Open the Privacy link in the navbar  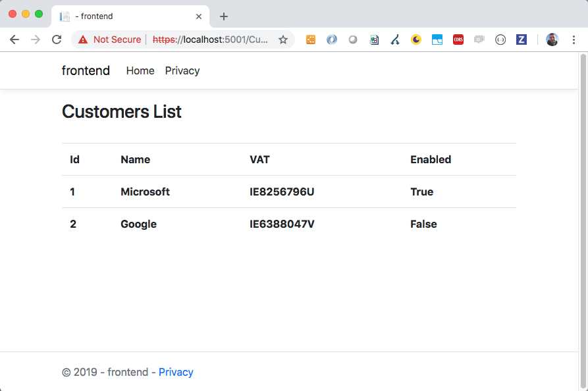pyautogui.click(x=182, y=70)
